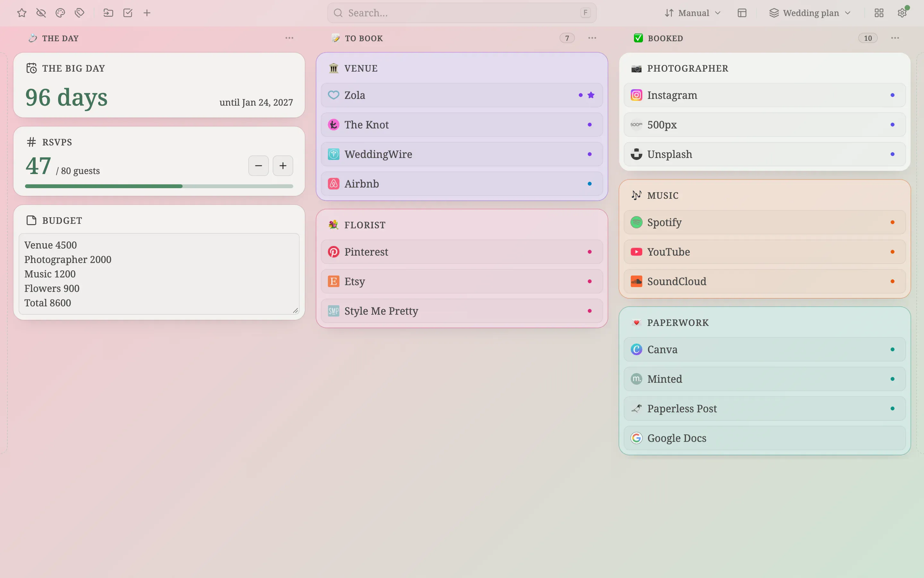Viewport: 924px width, 578px height.
Task: Click the plus add icon in toolbar
Action: pyautogui.click(x=147, y=13)
